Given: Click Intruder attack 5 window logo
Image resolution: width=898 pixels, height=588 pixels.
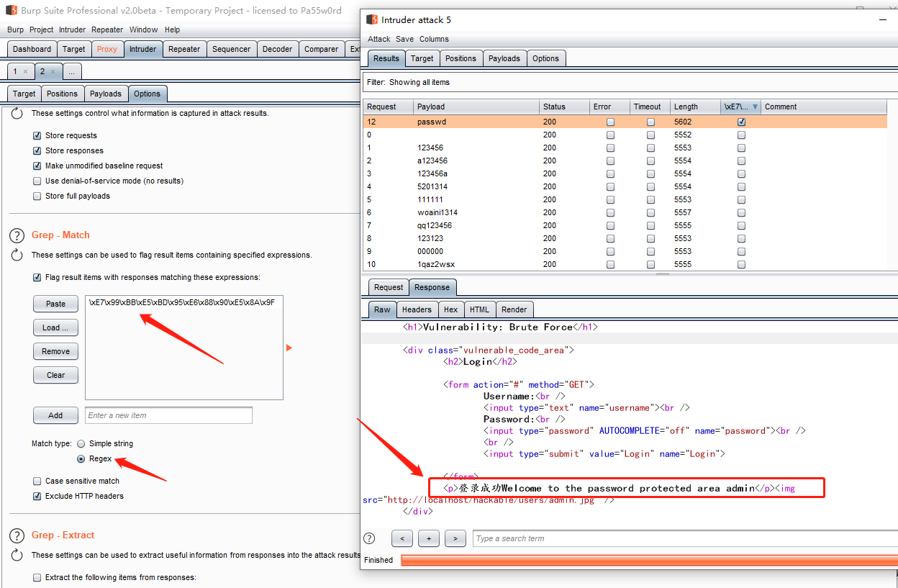Looking at the screenshot, I should click(x=372, y=19).
